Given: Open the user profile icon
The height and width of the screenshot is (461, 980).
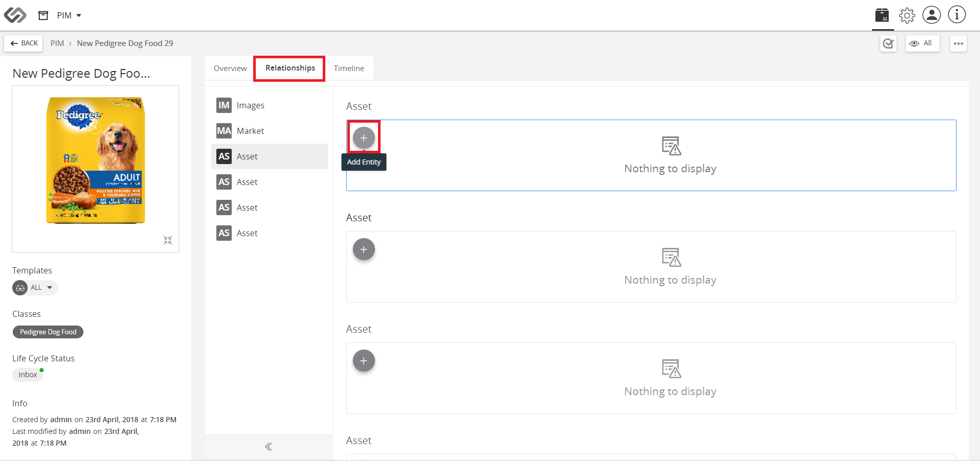Looking at the screenshot, I should click(931, 15).
